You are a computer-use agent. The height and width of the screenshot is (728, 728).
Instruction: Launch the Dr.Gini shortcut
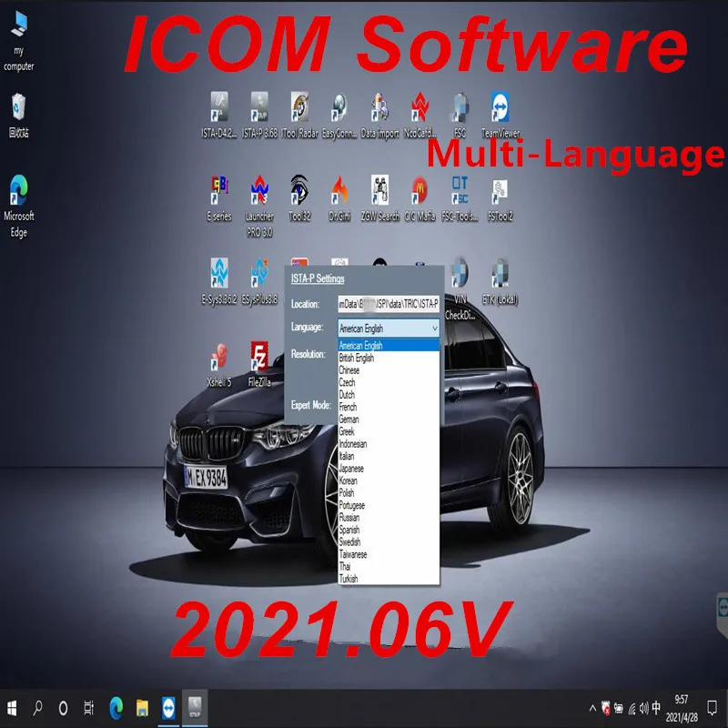click(x=339, y=198)
